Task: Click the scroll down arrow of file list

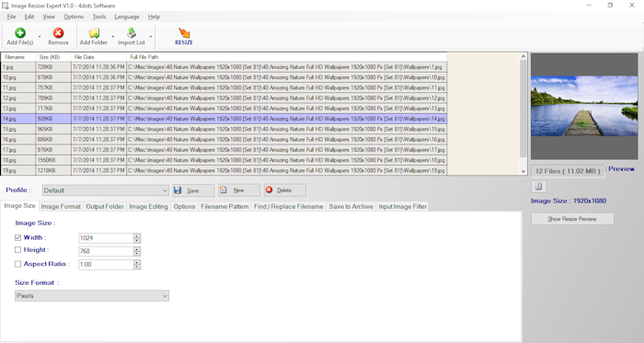Action: (x=523, y=171)
